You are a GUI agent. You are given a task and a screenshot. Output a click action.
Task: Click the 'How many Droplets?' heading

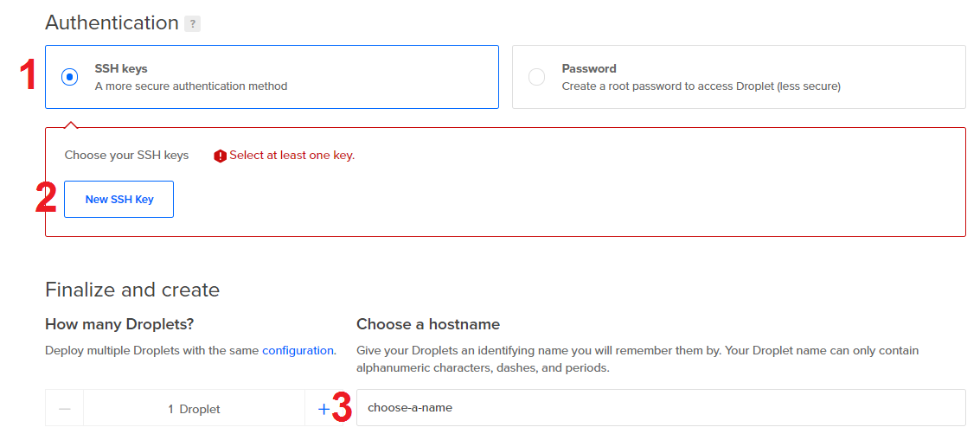[119, 324]
